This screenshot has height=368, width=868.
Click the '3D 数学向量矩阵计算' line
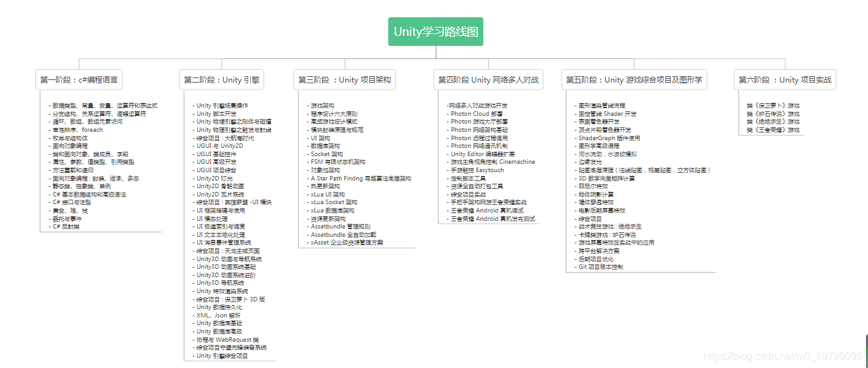coord(605,178)
